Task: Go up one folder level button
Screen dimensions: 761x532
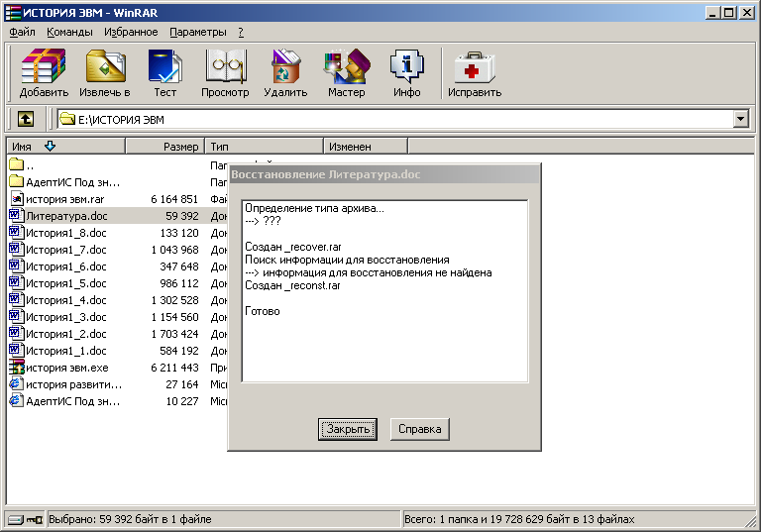Action: [26, 119]
